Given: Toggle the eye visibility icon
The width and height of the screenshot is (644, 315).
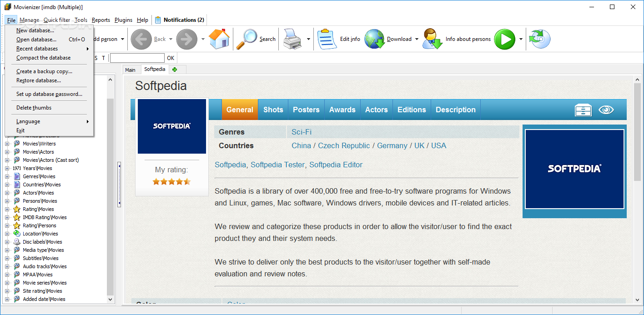Looking at the screenshot, I should 606,110.
